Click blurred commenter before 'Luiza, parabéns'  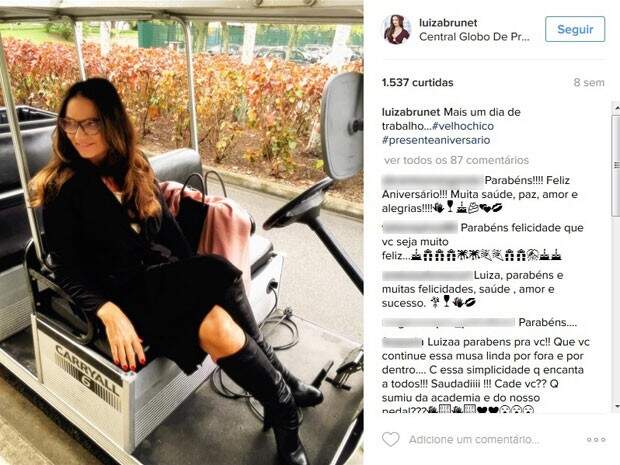pyautogui.click(x=427, y=275)
